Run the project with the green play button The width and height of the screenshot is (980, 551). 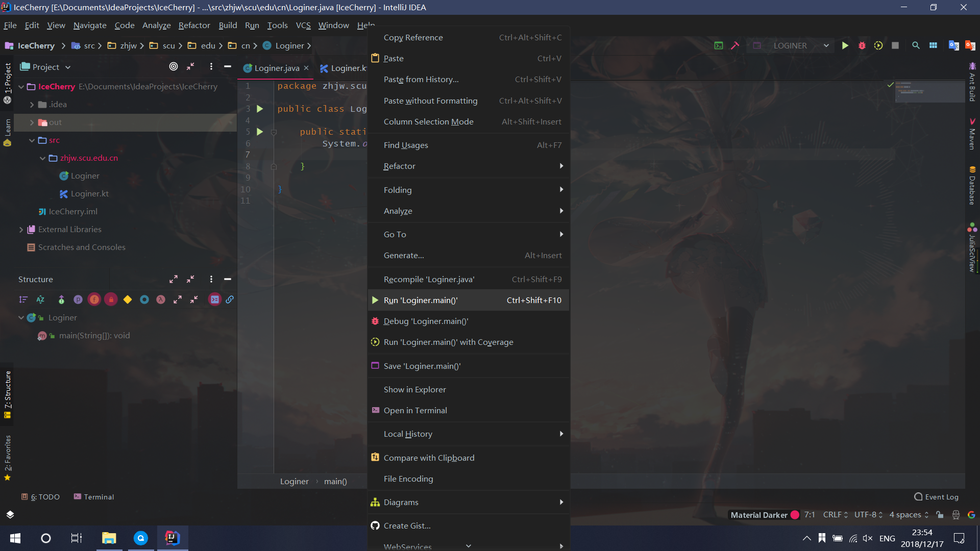pyautogui.click(x=845, y=45)
